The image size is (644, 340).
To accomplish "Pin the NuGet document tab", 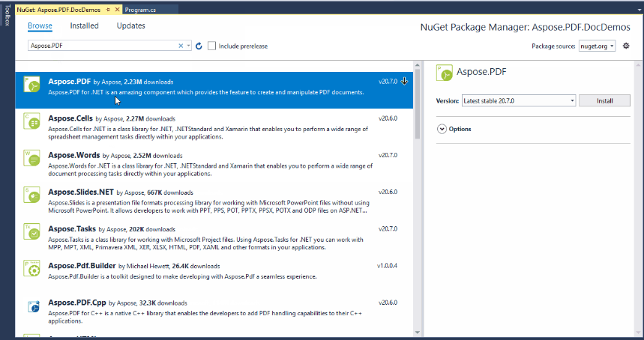I will click(x=109, y=10).
